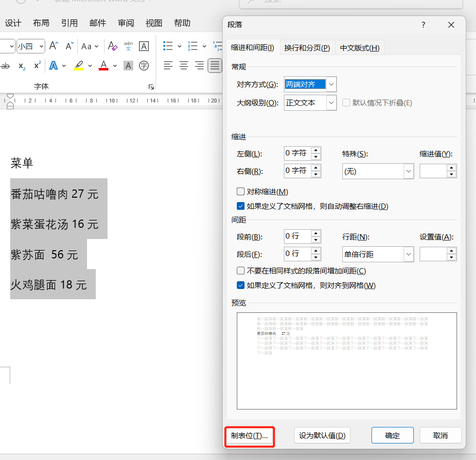Expand the font color dropdown arrow
Screen dimensions: 476x460
pyautogui.click(x=115, y=66)
